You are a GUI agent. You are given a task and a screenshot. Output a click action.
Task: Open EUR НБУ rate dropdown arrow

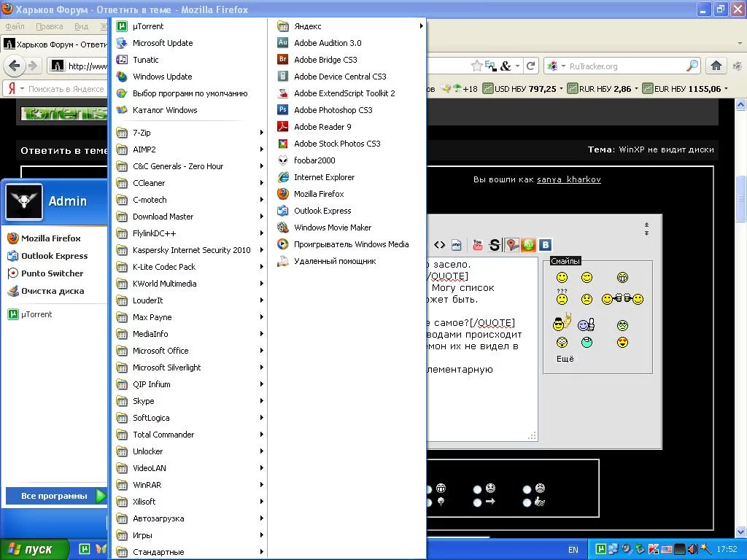point(726,89)
